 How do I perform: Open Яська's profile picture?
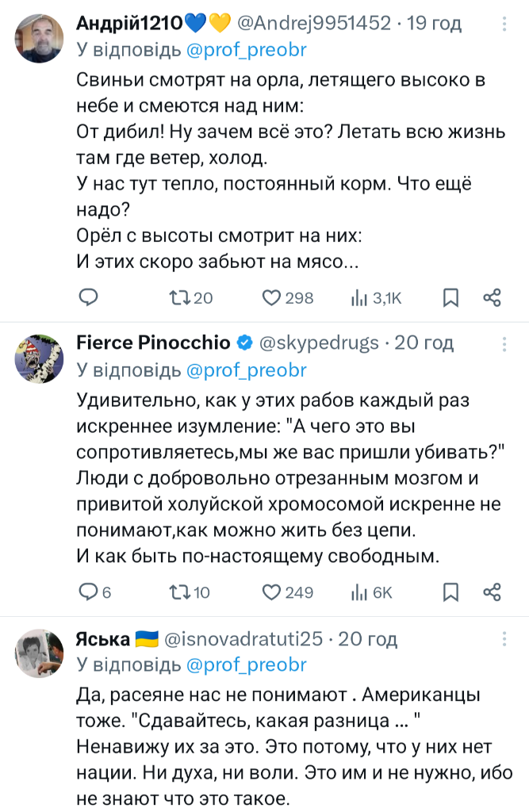[39, 654]
